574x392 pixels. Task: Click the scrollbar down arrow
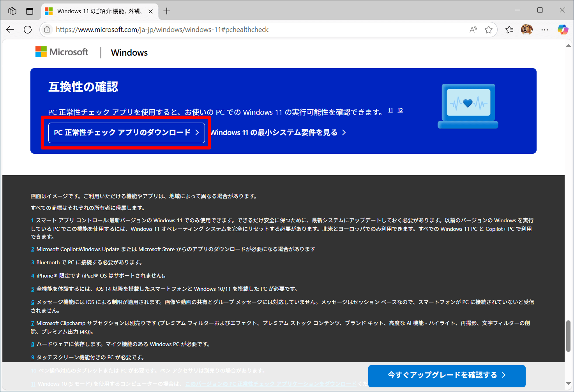click(568, 385)
